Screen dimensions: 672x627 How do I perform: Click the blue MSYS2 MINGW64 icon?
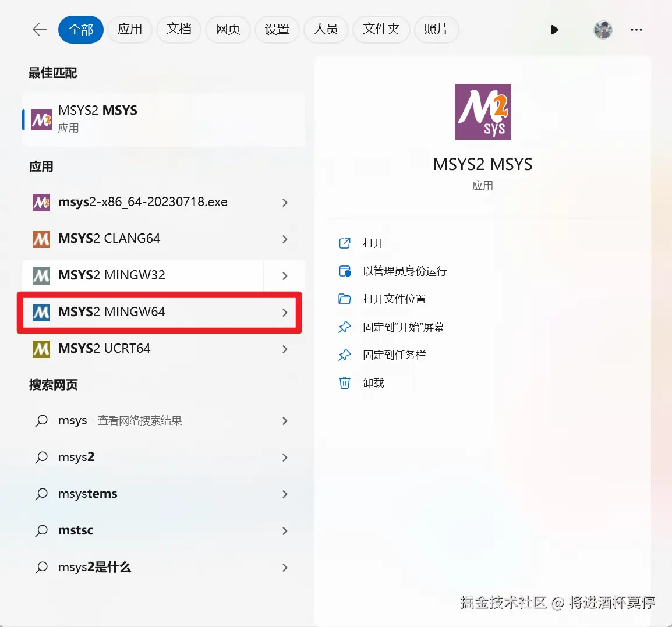pyautogui.click(x=41, y=313)
